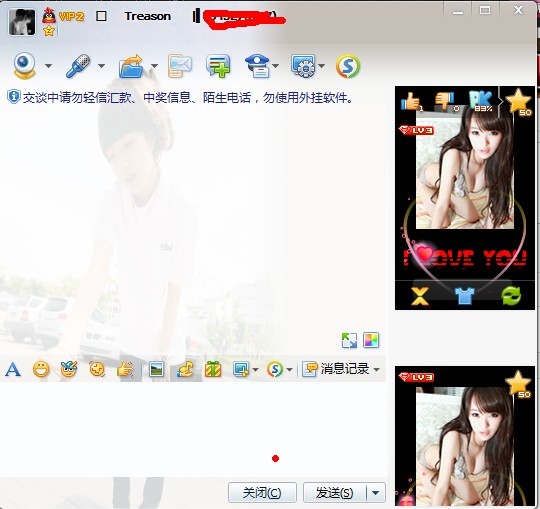The image size is (540, 509).
Task: Open the 消息记录 message history
Action: coord(336,369)
